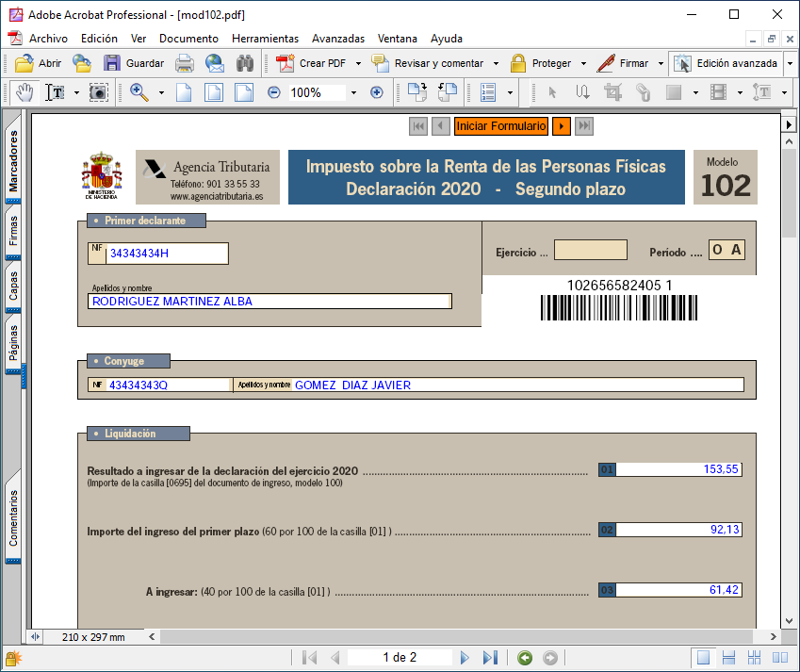
Task: Click the binoculars search icon
Action: (245, 63)
